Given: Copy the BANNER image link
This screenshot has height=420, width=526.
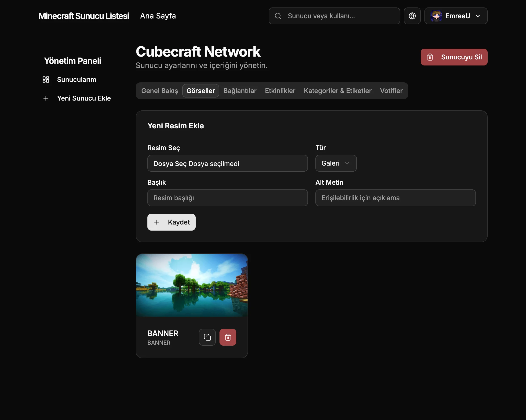Looking at the screenshot, I should 207,337.
